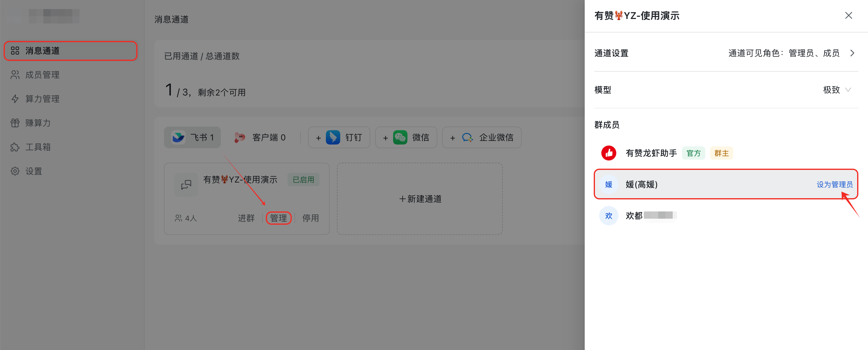Click the 成员管理 people icon
The image size is (868, 350).
(15, 75)
